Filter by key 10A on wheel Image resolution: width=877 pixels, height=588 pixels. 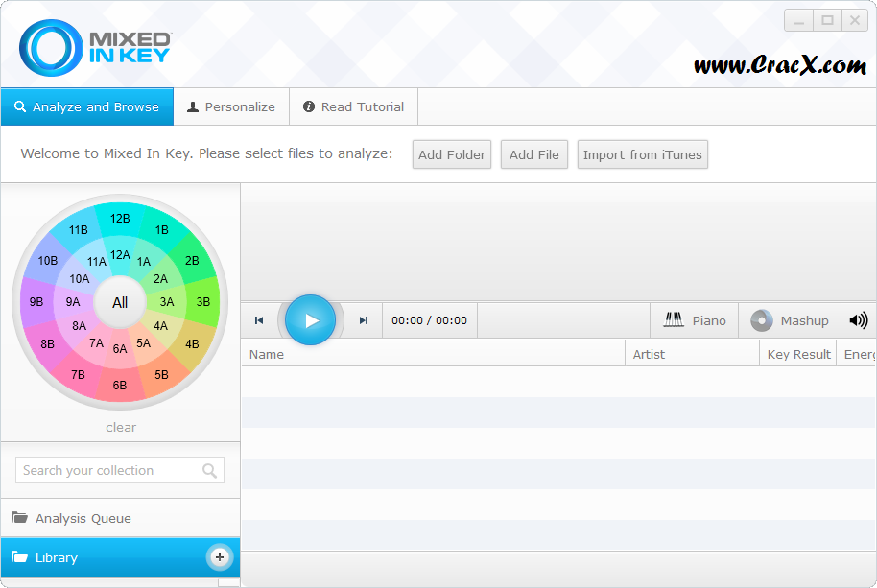(79, 278)
